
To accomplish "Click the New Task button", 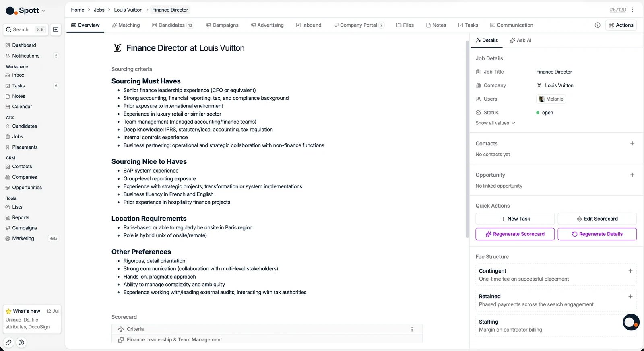I will click(515, 219).
